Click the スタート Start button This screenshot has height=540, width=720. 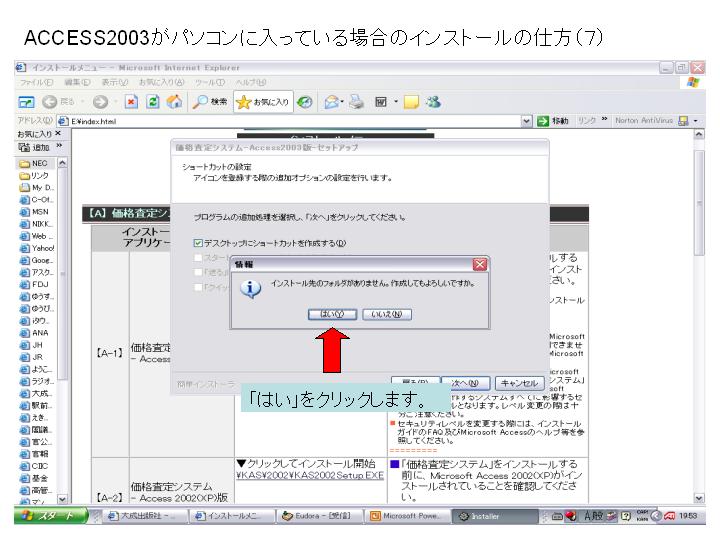pyautogui.click(x=51, y=516)
